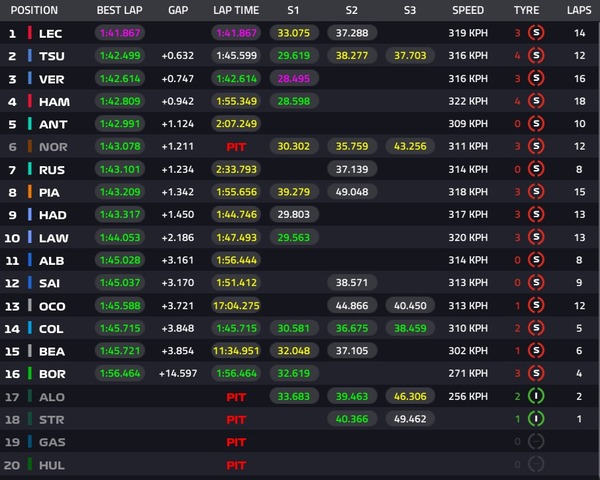Select the soft tyre icon in BOR's row

[x=535, y=373]
